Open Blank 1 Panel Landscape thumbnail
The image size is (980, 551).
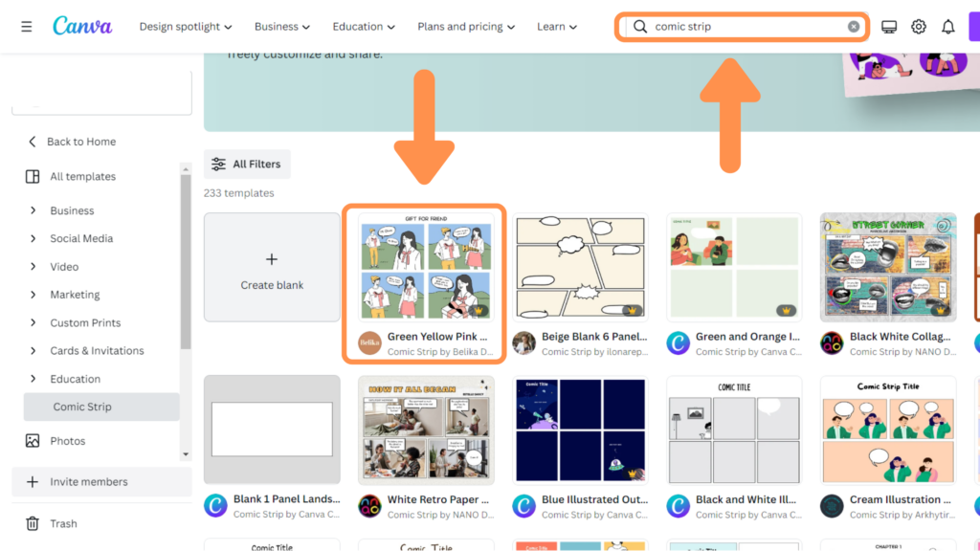pos(272,430)
